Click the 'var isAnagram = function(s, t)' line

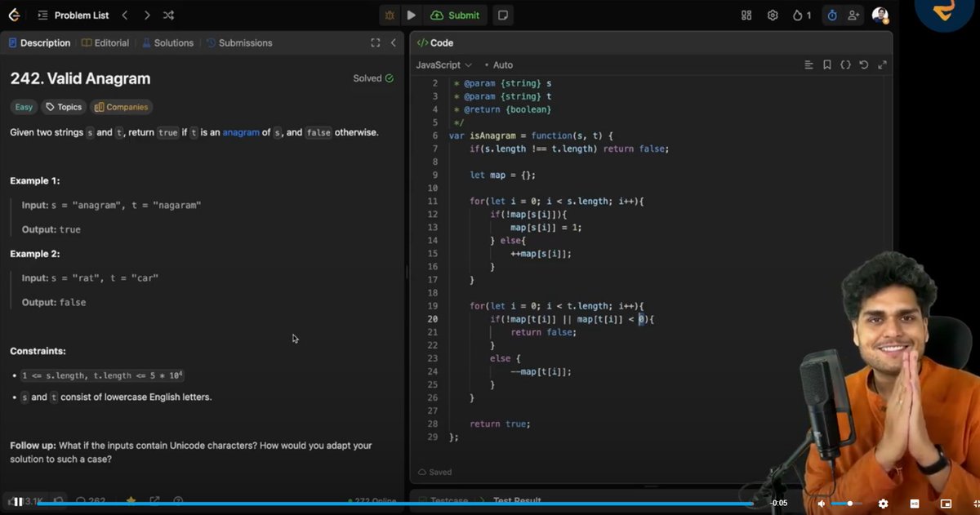pyautogui.click(x=531, y=135)
